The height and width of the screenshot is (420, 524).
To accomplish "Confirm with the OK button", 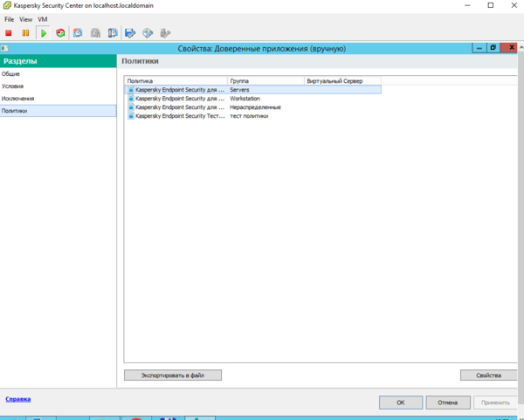I will click(401, 403).
